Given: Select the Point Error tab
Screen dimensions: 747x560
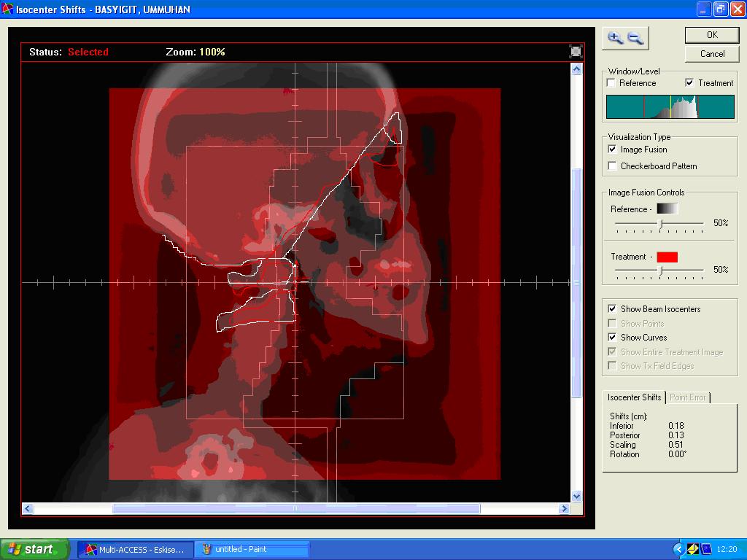Looking at the screenshot, I should tap(687, 397).
